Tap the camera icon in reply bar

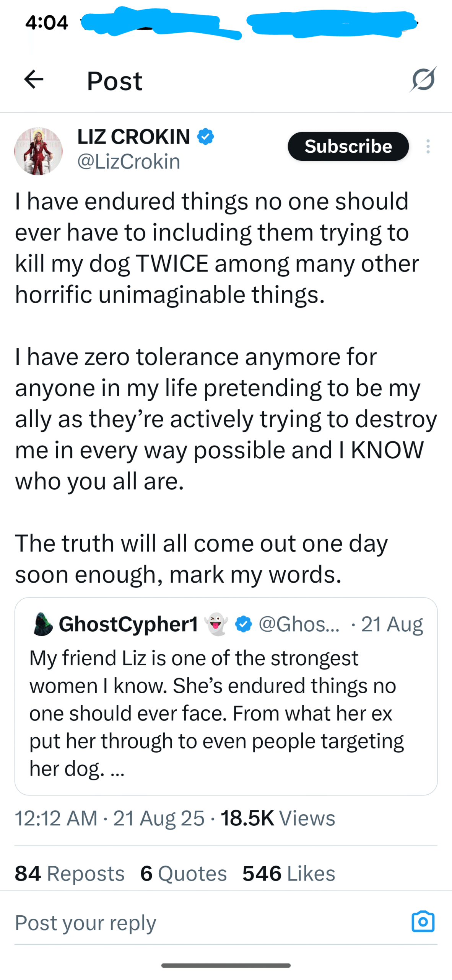click(423, 921)
